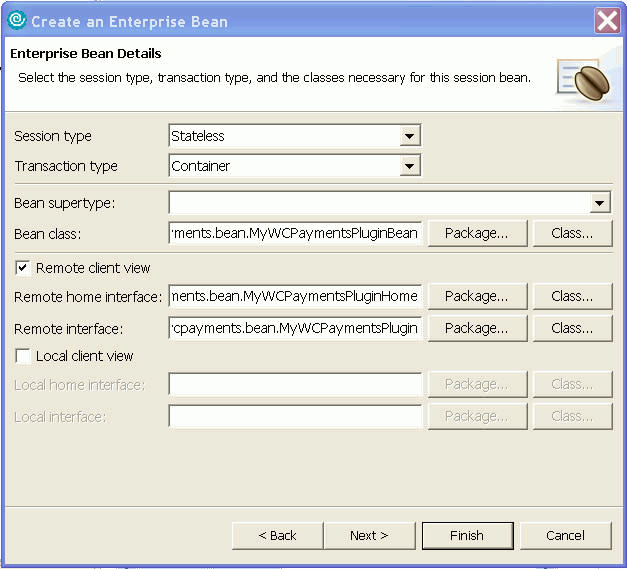Expand the Transaction type dropdown
This screenshot has height=569, width=627.
409,166
